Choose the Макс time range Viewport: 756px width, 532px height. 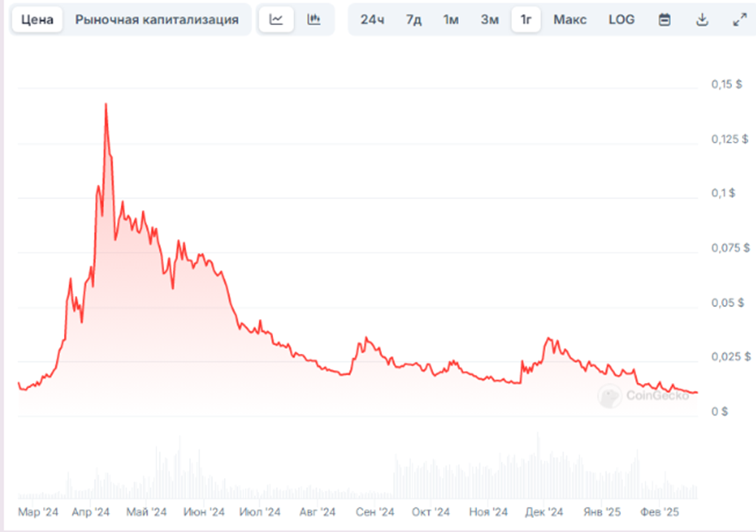(x=570, y=19)
